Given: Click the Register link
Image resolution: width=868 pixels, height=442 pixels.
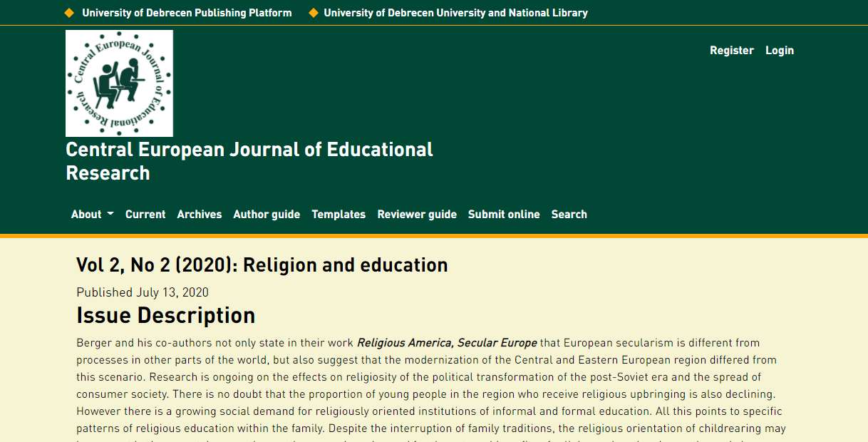Looking at the screenshot, I should click(731, 50).
